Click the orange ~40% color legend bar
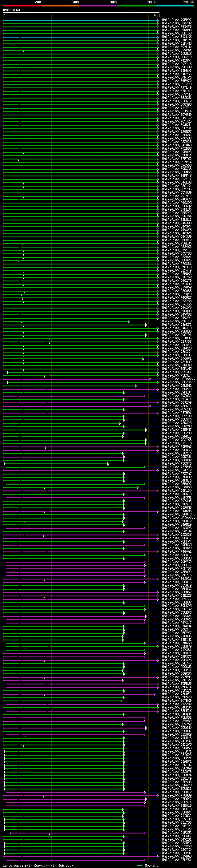This screenshot has width=197, height=868. pyautogui.click(x=60, y=6)
